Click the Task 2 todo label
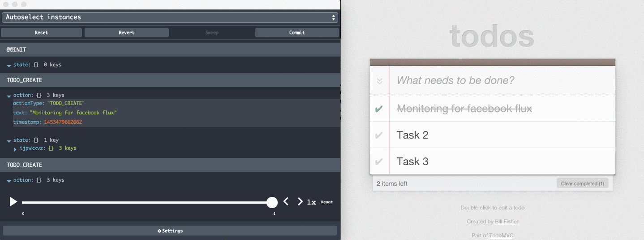 412,135
